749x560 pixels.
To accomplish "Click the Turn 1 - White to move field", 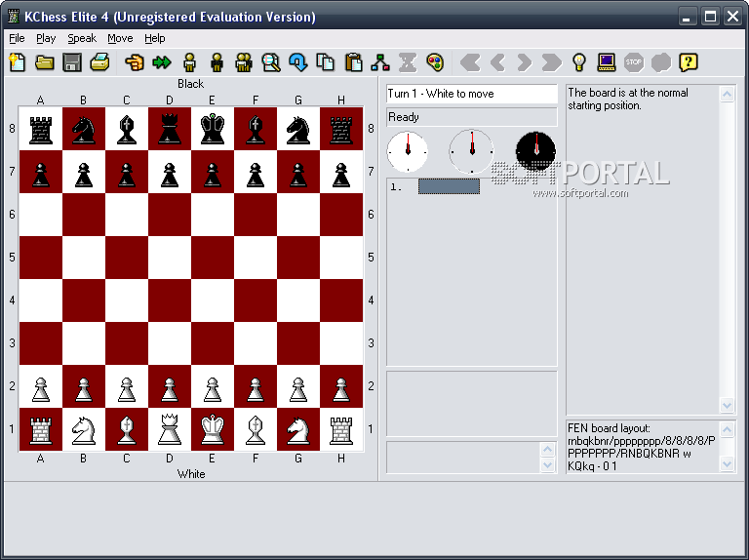I will click(x=472, y=94).
